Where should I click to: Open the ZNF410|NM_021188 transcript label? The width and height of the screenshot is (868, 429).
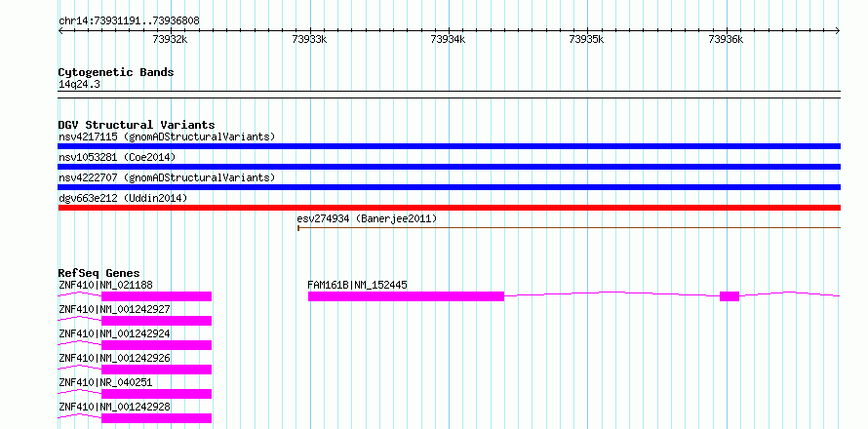pos(105,285)
